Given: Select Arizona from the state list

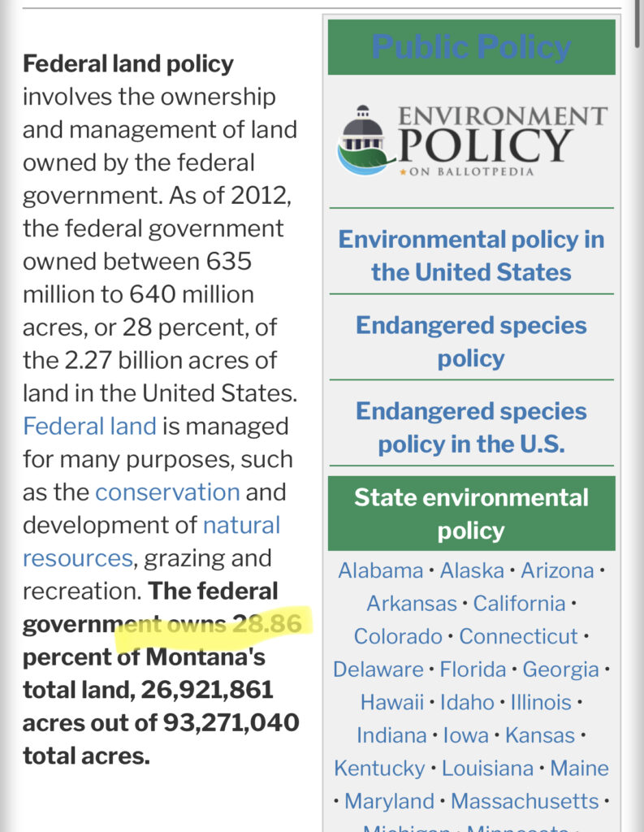Looking at the screenshot, I should [x=557, y=570].
